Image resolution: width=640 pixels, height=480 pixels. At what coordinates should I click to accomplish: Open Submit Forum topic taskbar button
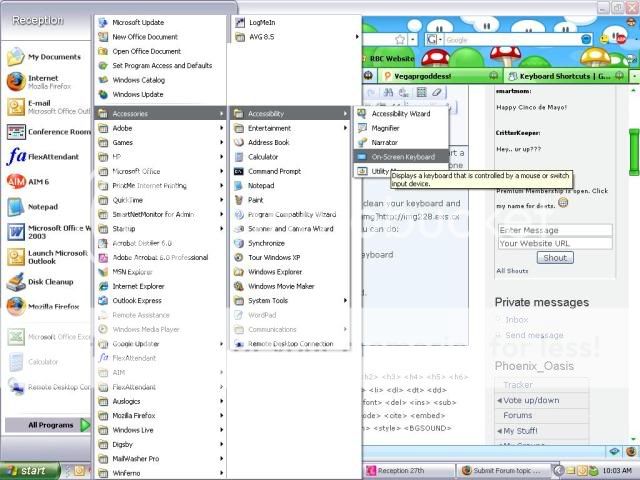[504, 471]
